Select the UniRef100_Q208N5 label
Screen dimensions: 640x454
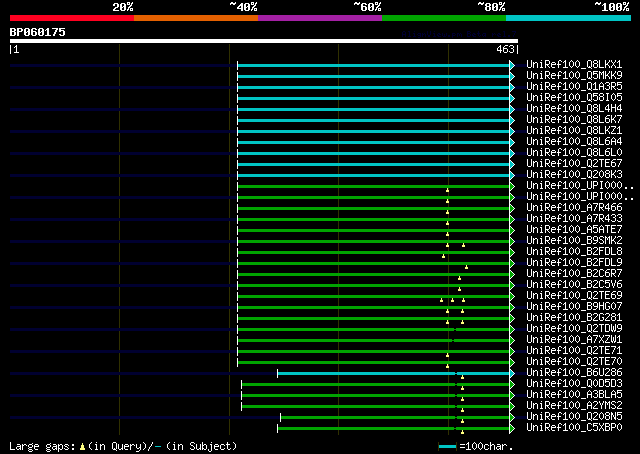[x=574, y=417]
